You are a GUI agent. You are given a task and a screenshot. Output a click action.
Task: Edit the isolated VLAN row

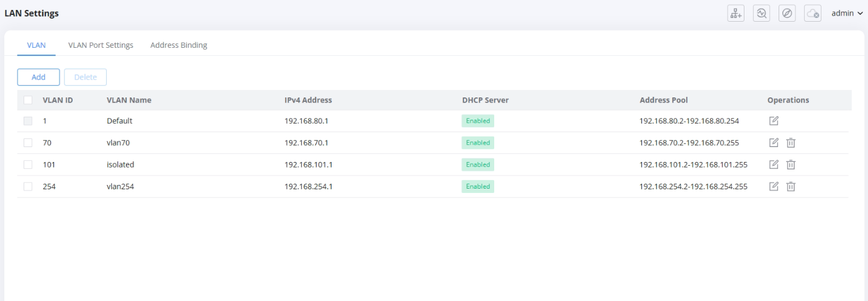774,164
